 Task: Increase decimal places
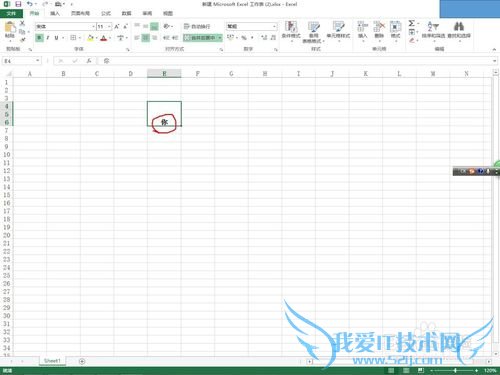click(264, 38)
